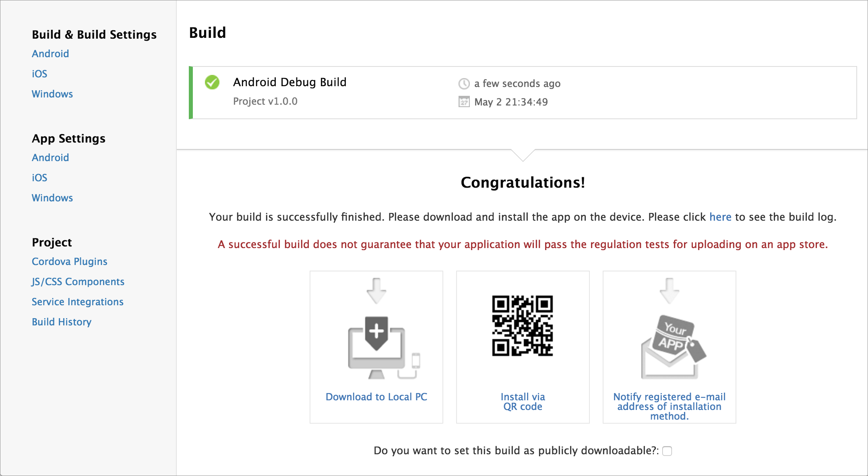This screenshot has height=476, width=868.
Task: Open Service Integrations in the sidebar
Action: click(x=78, y=302)
